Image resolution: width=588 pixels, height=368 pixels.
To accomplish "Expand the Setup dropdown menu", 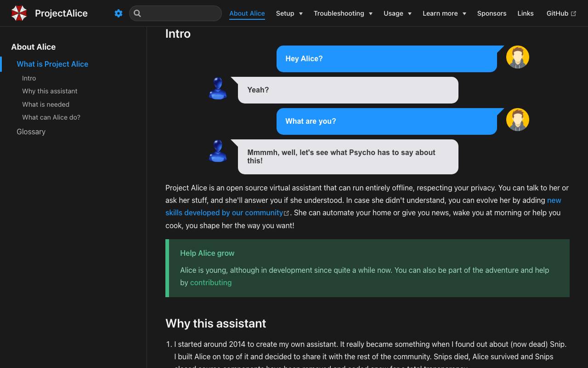I will pos(289,13).
